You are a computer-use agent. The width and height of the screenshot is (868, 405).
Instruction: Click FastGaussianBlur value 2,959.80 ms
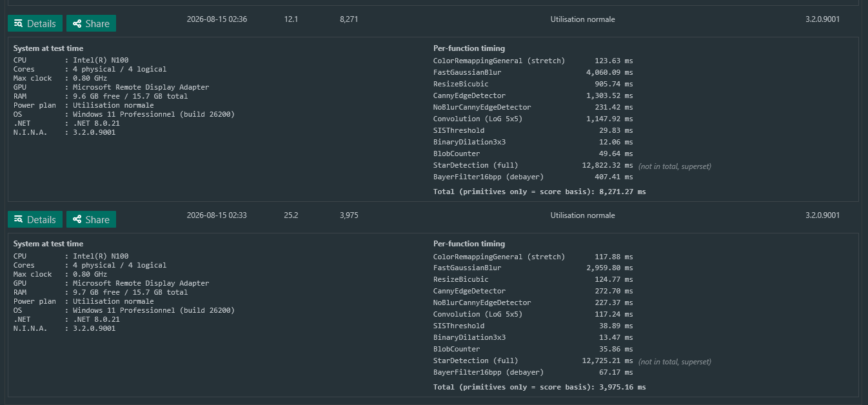coord(609,268)
